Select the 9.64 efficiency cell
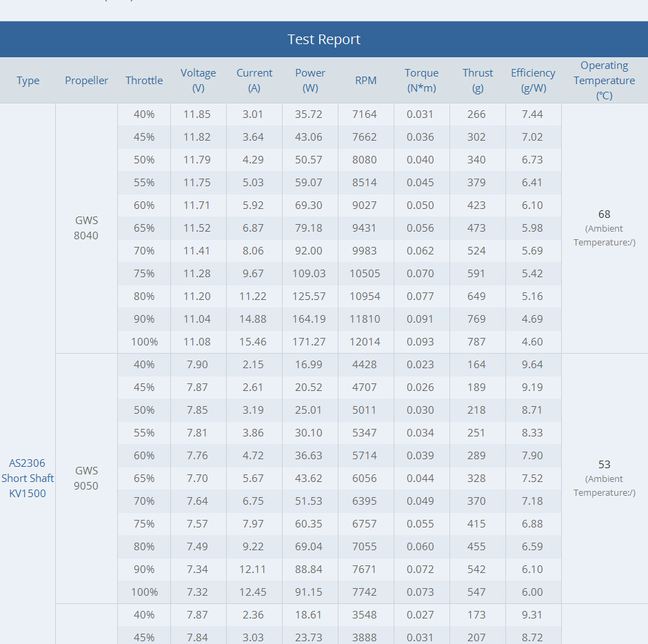Image resolution: width=648 pixels, height=644 pixels. [x=532, y=365]
